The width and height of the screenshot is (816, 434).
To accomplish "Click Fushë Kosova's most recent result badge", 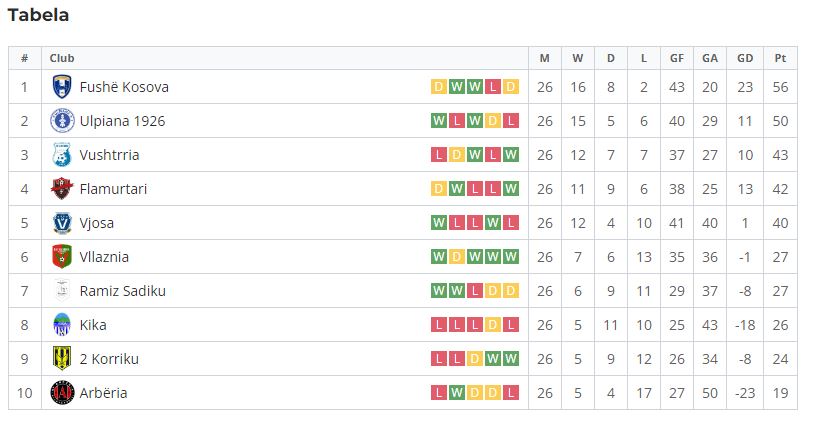I will click(511, 87).
